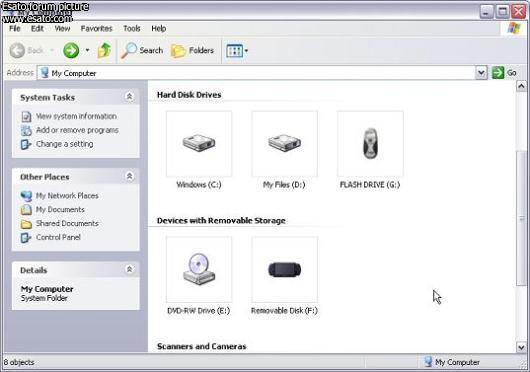
Task: Click the Devices with Removable Storage header
Action: point(221,221)
